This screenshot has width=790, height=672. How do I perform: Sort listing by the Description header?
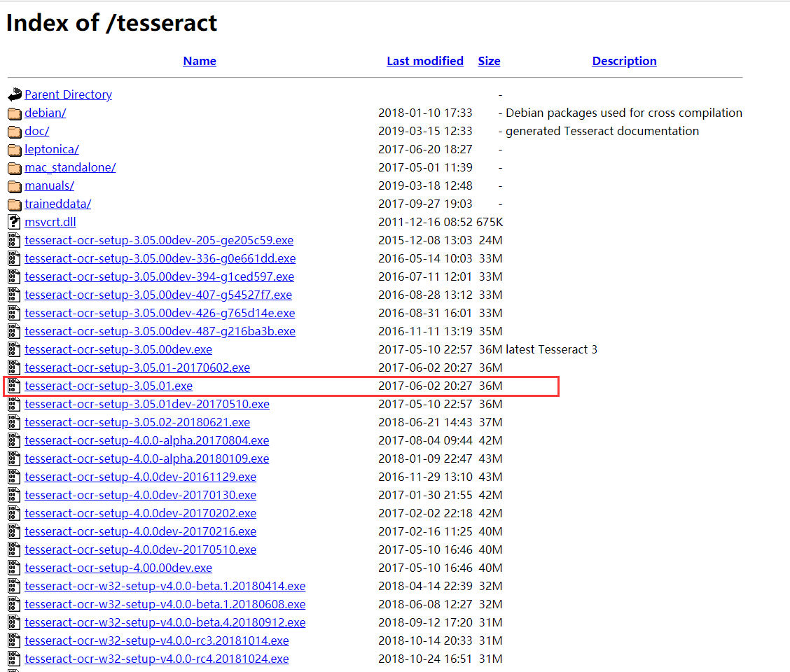pos(624,61)
